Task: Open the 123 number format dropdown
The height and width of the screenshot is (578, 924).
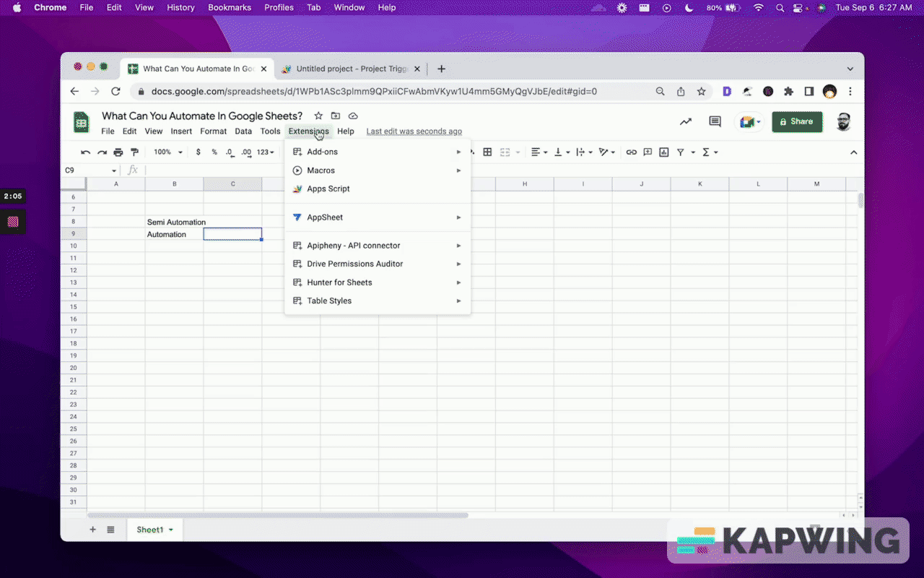Action: tap(266, 152)
